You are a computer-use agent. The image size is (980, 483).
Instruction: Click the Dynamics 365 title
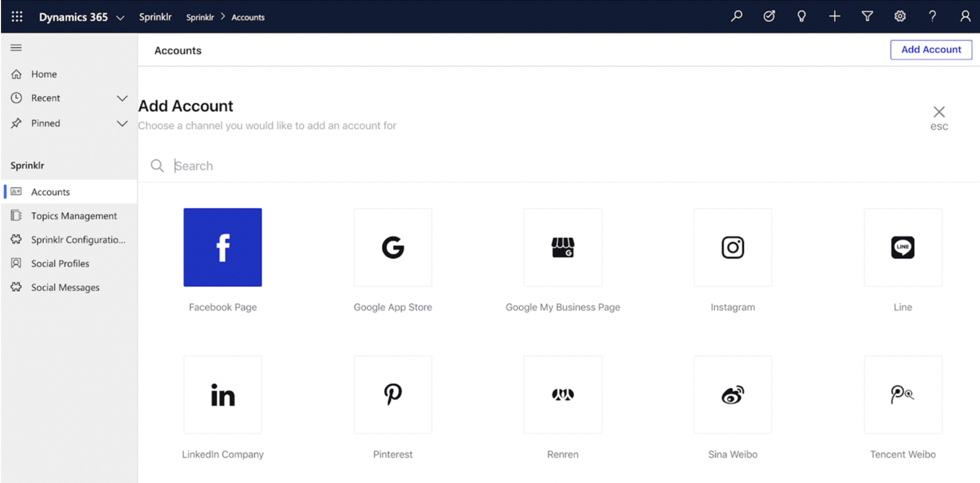point(73,17)
